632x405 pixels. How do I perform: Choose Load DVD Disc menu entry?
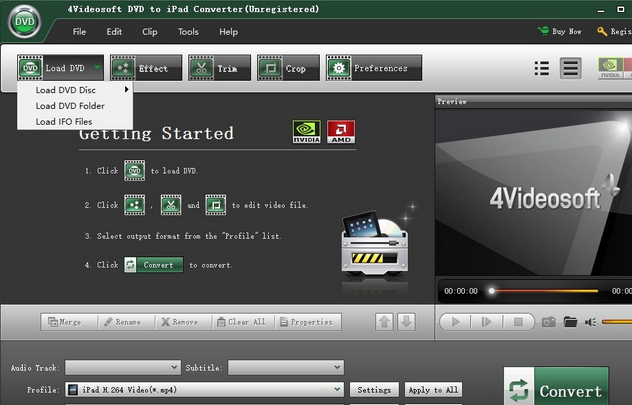[75, 90]
